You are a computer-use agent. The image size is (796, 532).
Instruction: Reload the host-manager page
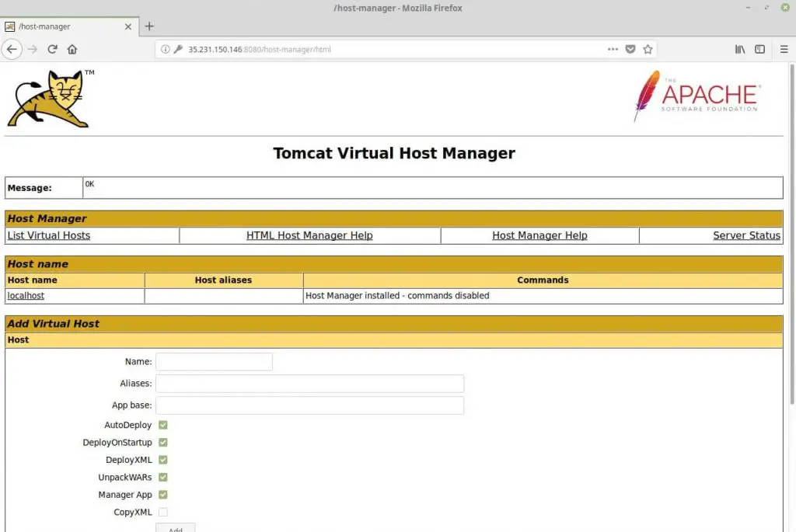pyautogui.click(x=52, y=49)
